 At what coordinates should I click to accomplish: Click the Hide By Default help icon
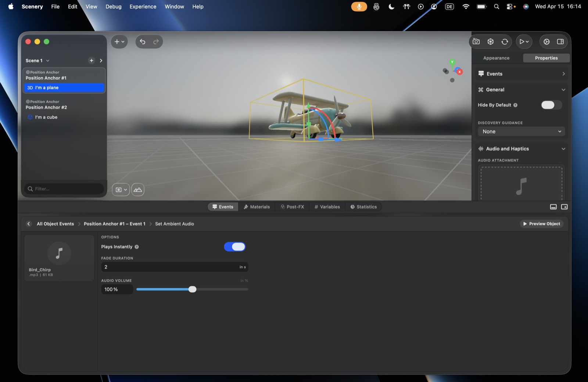point(515,105)
